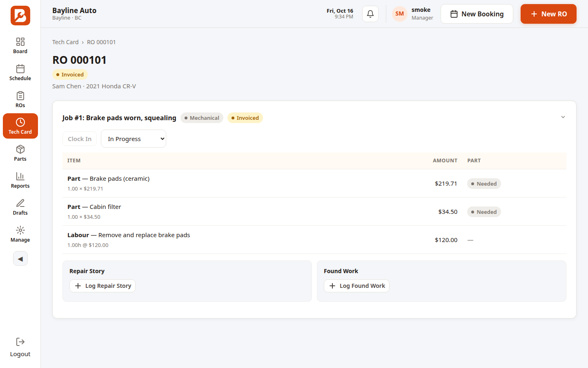Click the ITEM column header
Image resolution: width=588 pixels, height=368 pixels.
tap(74, 161)
